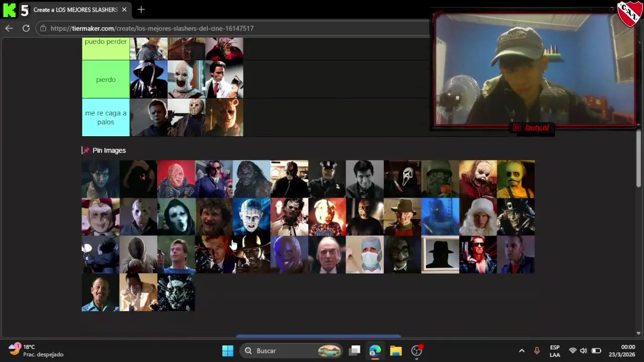Click the vertical page scrollbar thumb
Screen dimensions: 644x362
click(x=638, y=158)
